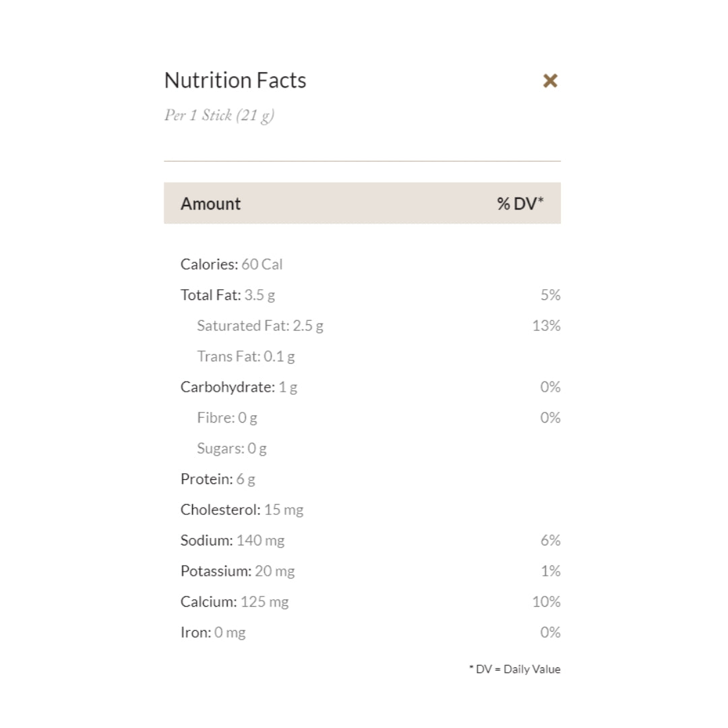728x728 pixels.
Task: Click the DV = Daily Value footnote
Action: point(514,669)
